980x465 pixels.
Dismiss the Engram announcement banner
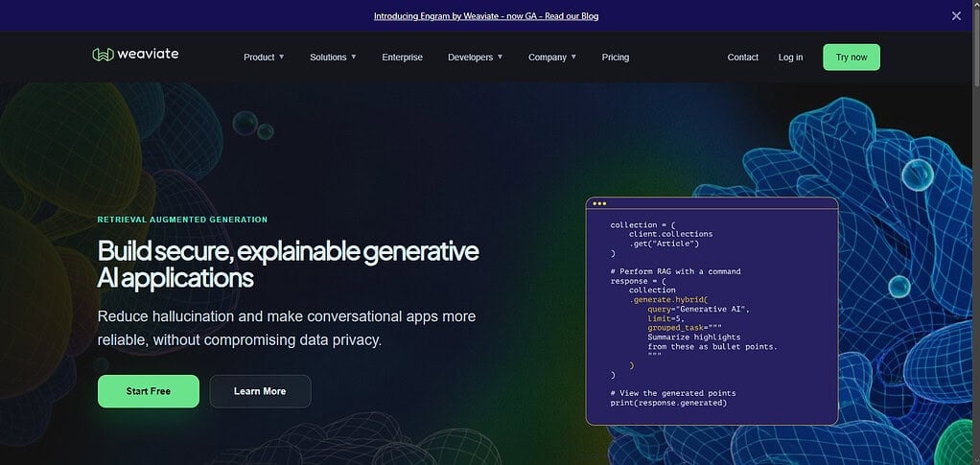pyautogui.click(x=956, y=16)
